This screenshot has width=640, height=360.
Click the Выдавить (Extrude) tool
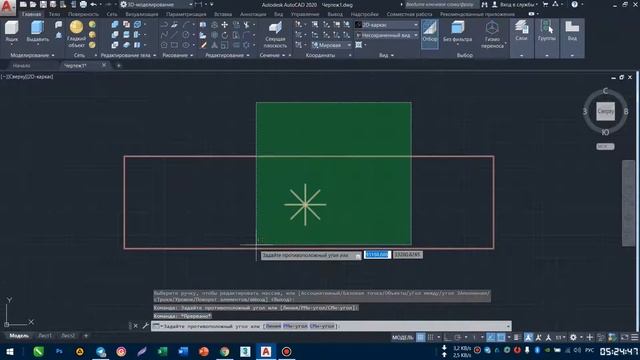click(x=38, y=31)
